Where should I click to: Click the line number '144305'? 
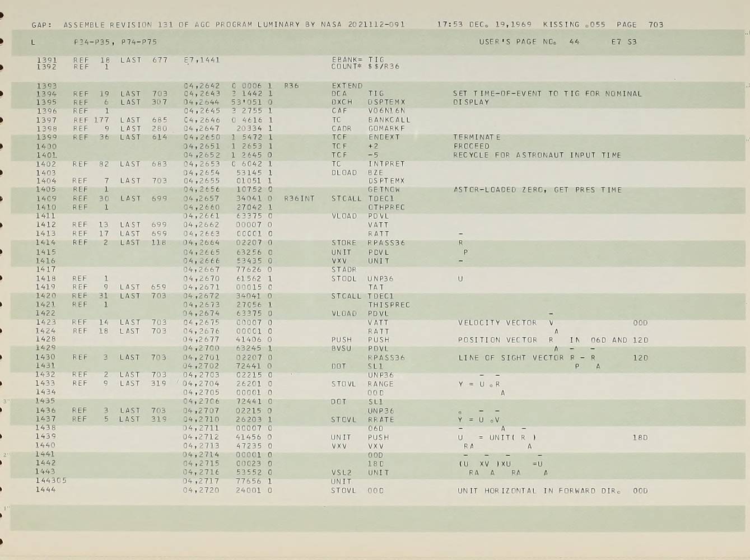click(51, 481)
